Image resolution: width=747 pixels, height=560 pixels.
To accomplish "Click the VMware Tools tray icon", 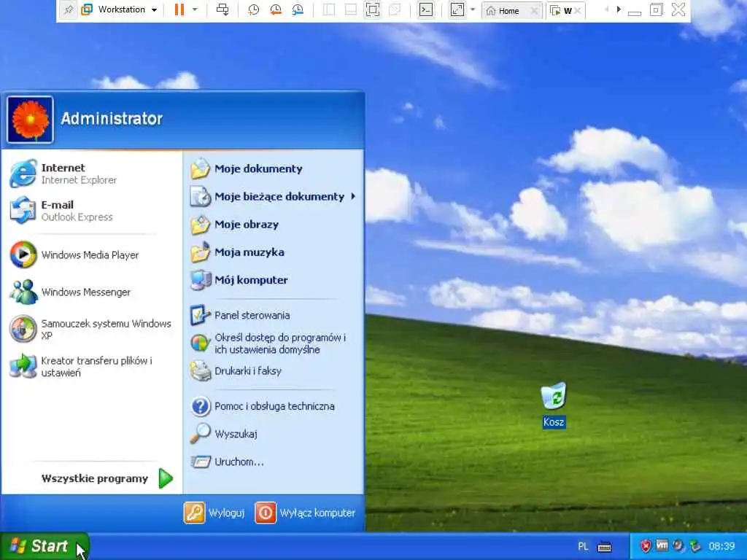I will click(662, 545).
